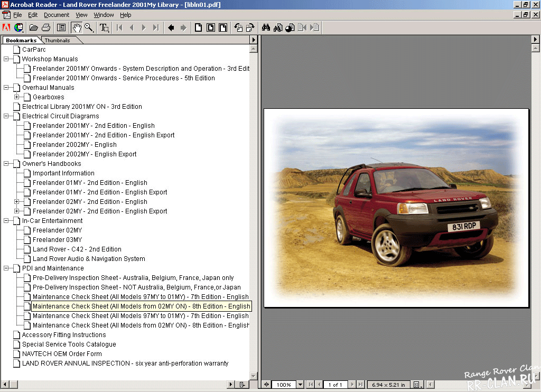The height and width of the screenshot is (392, 541).
Task: Click the Rotate View clockwise icon
Action: coord(250,27)
